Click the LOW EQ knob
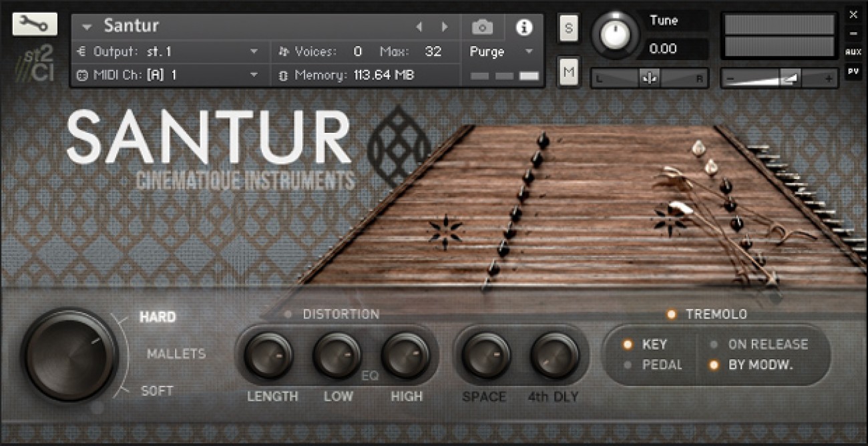 tap(337, 355)
